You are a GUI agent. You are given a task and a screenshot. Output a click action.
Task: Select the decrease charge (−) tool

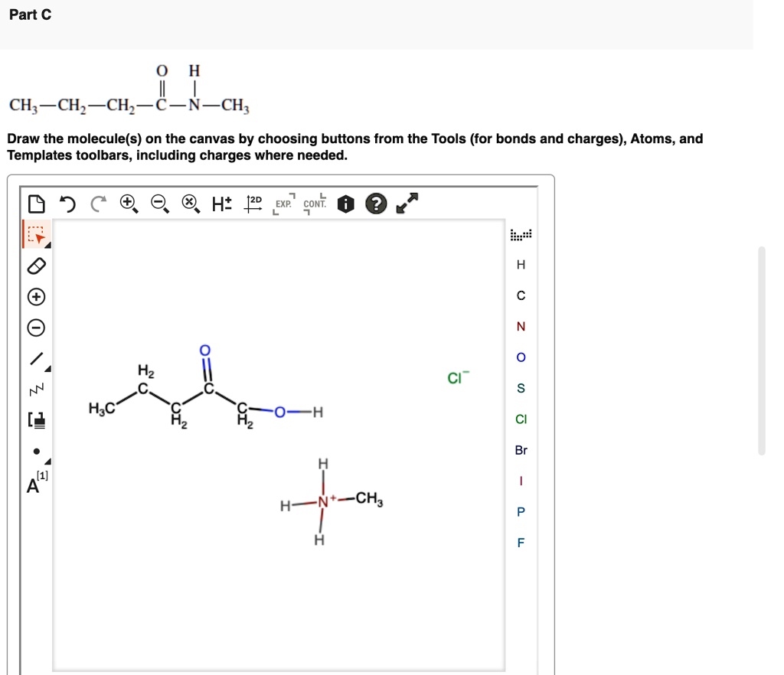click(35, 328)
